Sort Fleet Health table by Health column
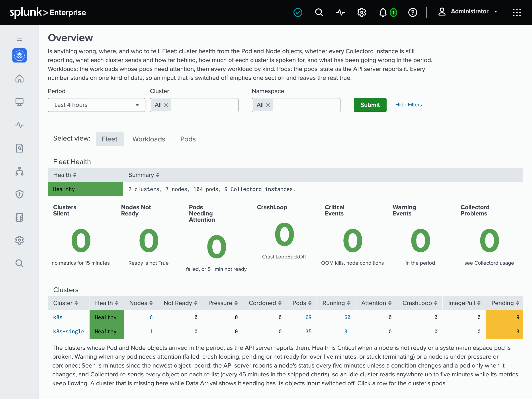 tap(65, 175)
